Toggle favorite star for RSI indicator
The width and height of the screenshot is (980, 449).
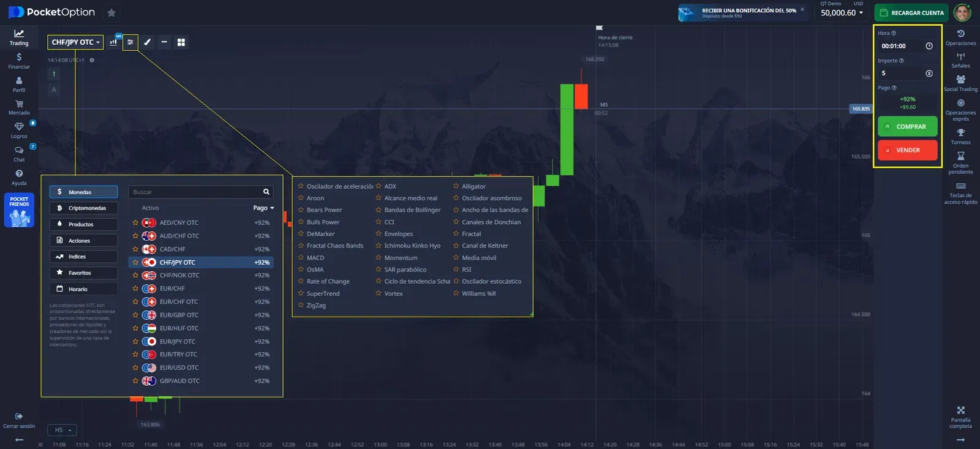(x=456, y=270)
